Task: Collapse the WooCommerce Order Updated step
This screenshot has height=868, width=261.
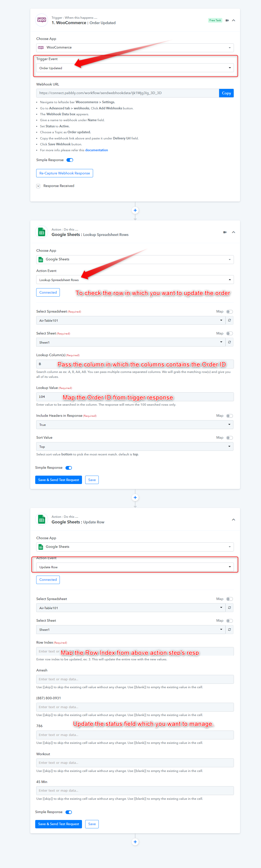Action: tap(233, 20)
